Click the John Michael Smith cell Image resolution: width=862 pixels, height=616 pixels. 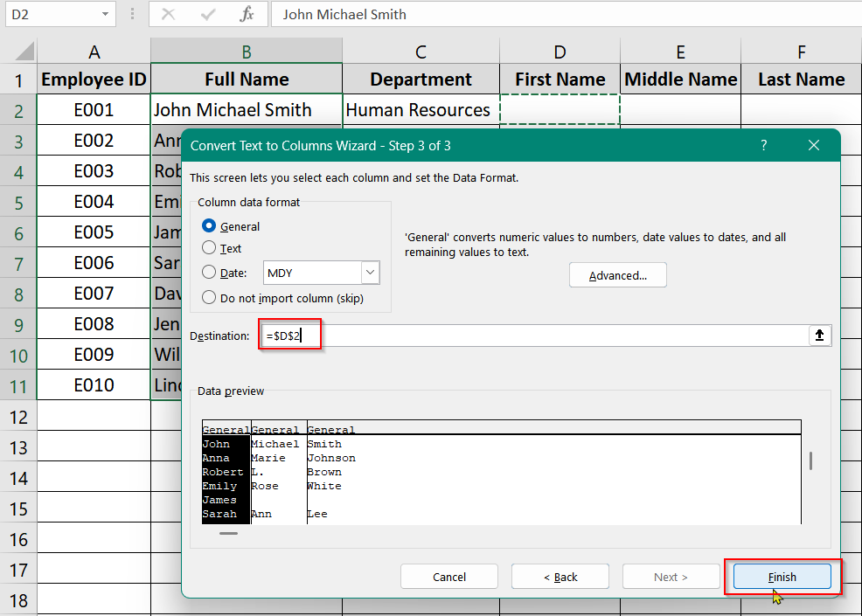[247, 110]
